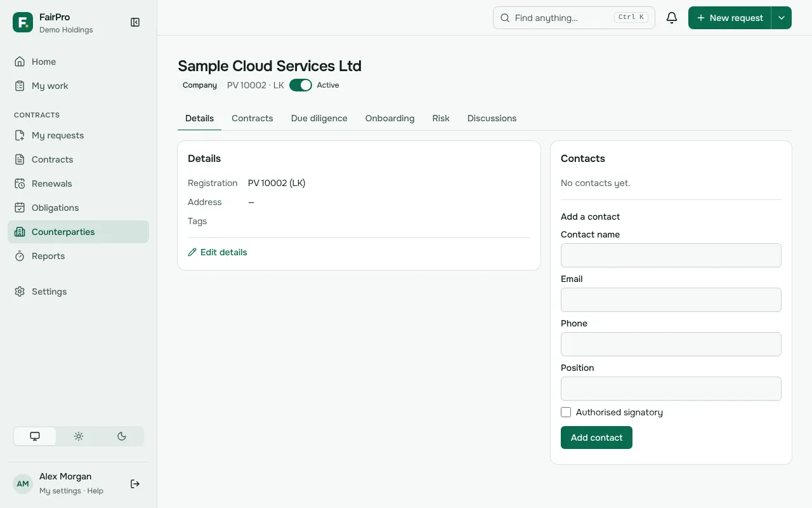Click the New request button
This screenshot has width=812, height=508.
pyautogui.click(x=730, y=18)
